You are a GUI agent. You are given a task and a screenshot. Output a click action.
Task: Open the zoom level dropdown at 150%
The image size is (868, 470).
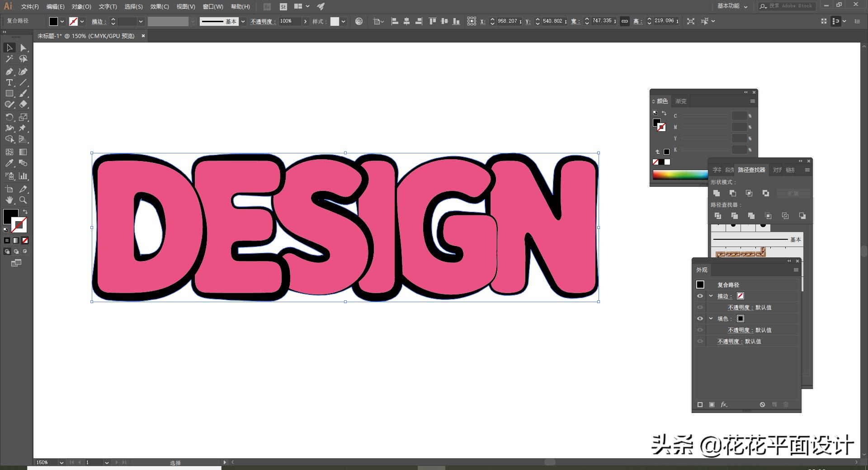61,462
